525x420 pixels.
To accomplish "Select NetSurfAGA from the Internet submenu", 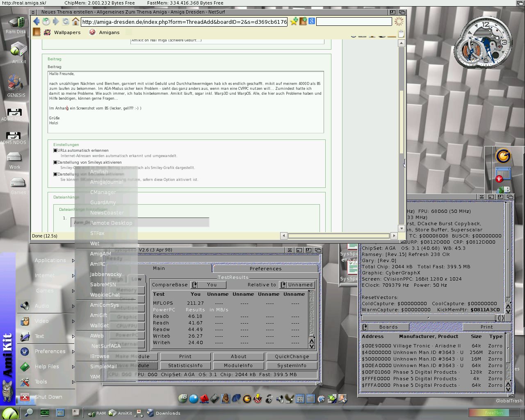I will (x=106, y=346).
